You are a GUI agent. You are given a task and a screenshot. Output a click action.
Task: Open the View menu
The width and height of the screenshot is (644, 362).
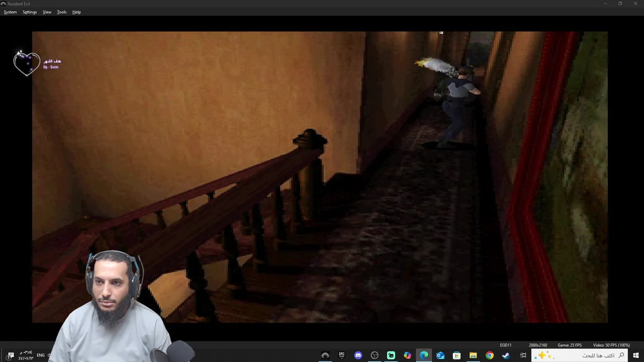point(47,12)
